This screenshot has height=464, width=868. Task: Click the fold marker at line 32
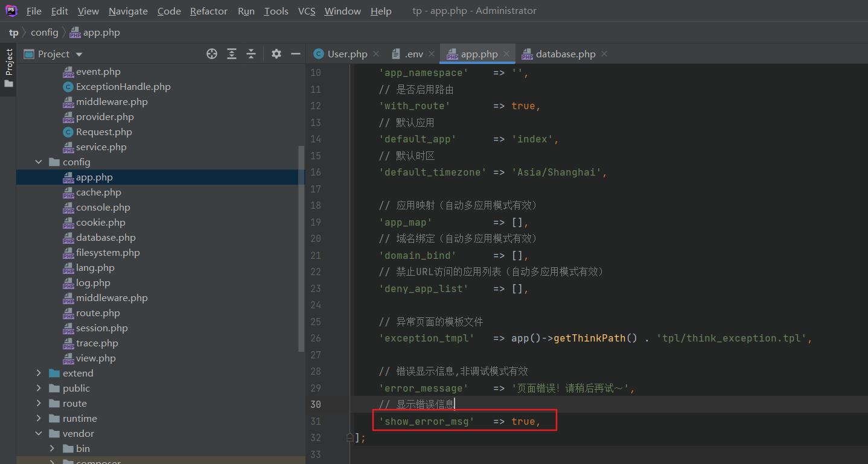point(349,437)
